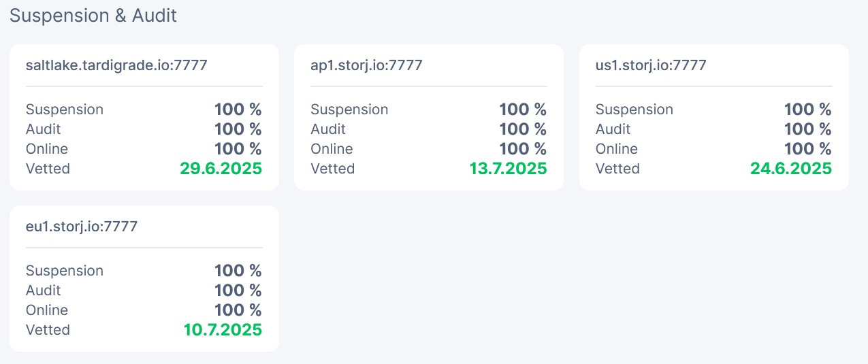Click the us1 vetted date 24.6.2025
Image resolution: width=868 pixels, height=364 pixels.
click(x=790, y=169)
